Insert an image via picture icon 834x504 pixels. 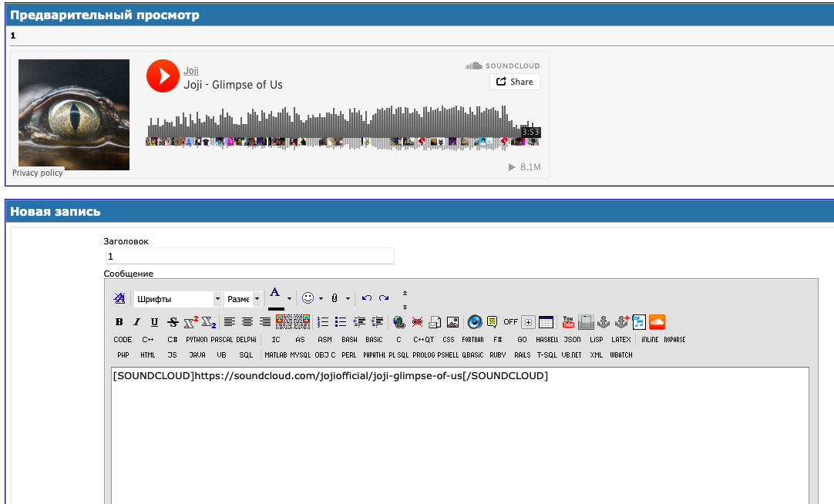(x=452, y=321)
